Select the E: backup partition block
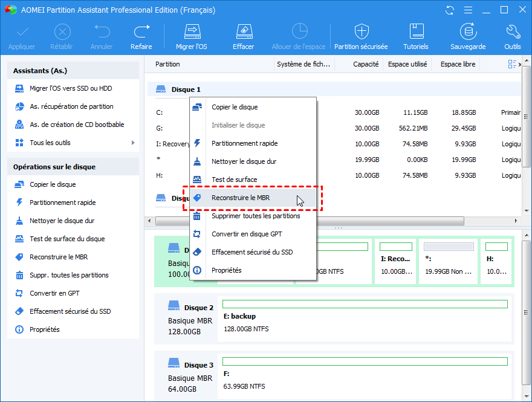Viewport: 532px width, 402px height. click(365, 320)
